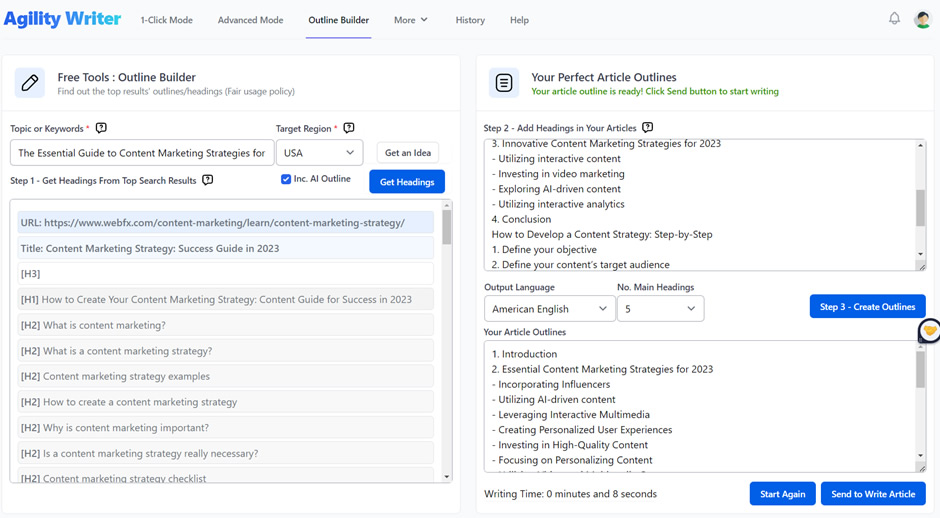Click the pencil Outline Builder icon

29,83
